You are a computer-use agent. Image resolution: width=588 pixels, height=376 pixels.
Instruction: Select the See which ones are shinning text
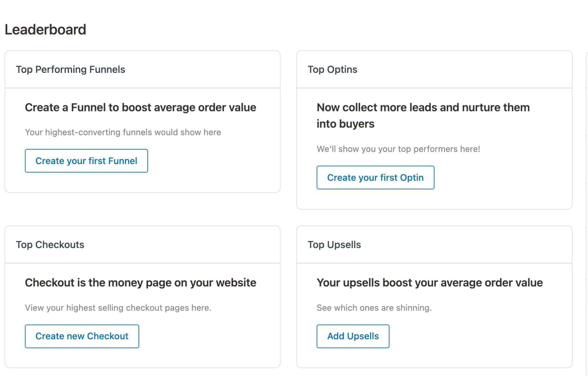point(374,307)
